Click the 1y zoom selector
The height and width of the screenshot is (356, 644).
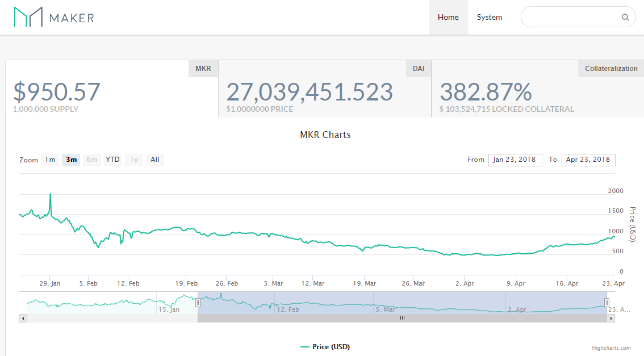(x=133, y=160)
